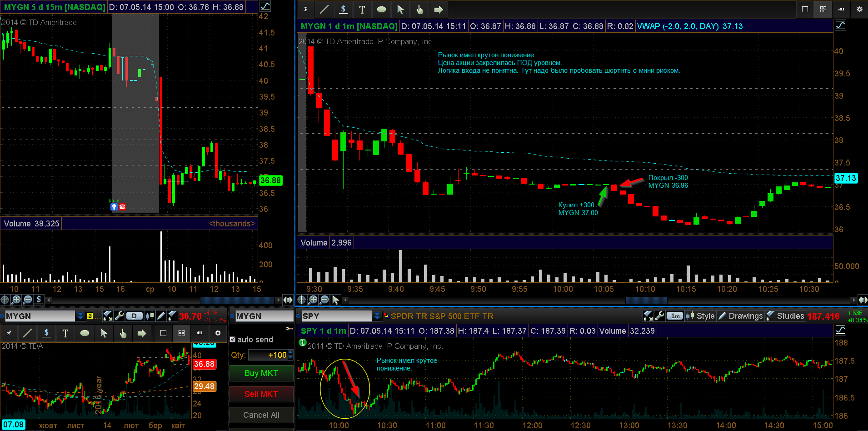Toggle the D daily timeframe button
Viewport: 868px width, 431px height.
(134, 316)
